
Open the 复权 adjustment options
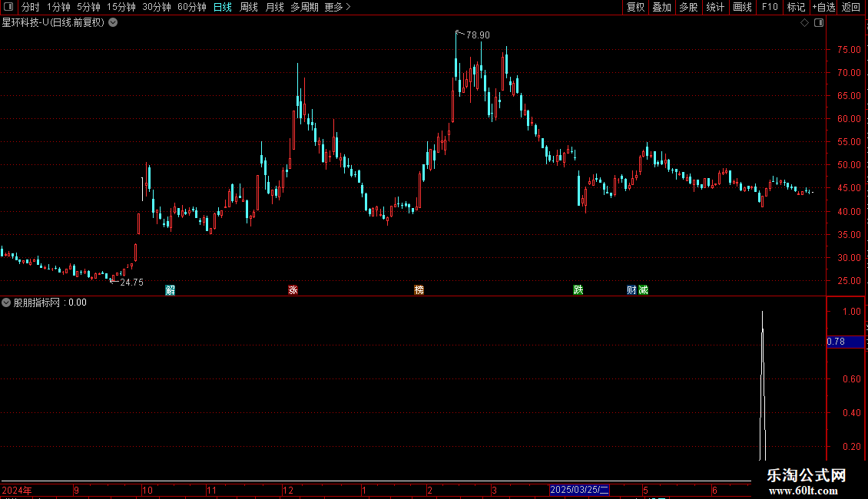pyautogui.click(x=635, y=7)
